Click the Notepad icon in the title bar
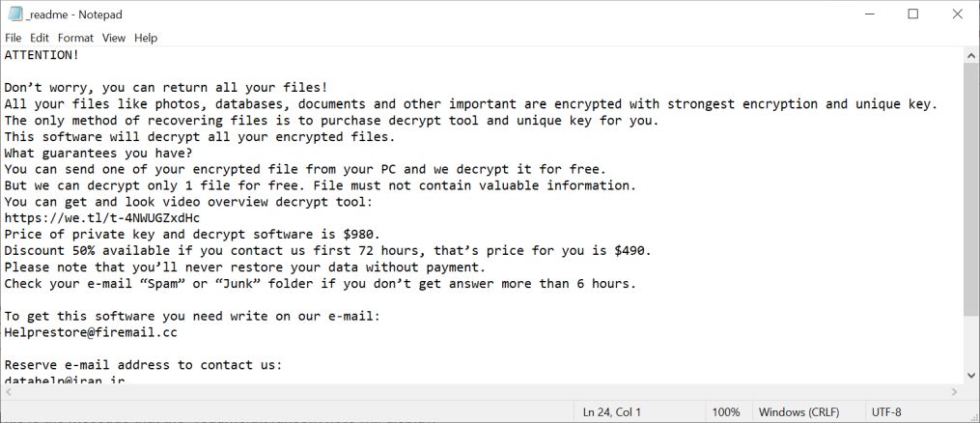980x423 pixels. [14, 14]
